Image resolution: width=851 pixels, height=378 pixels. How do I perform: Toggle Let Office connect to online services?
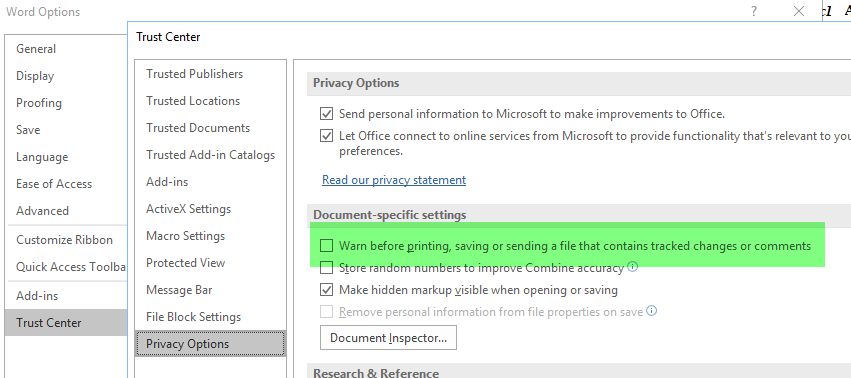[x=326, y=136]
